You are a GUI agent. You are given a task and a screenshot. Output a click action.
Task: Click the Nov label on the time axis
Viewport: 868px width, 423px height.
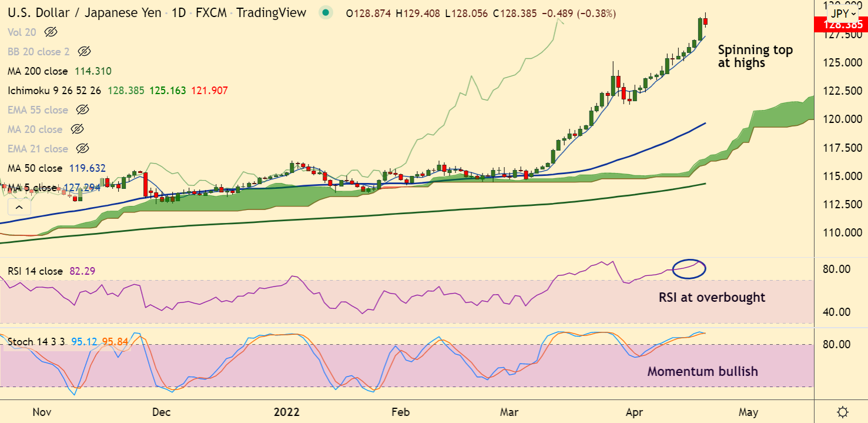tap(42, 412)
